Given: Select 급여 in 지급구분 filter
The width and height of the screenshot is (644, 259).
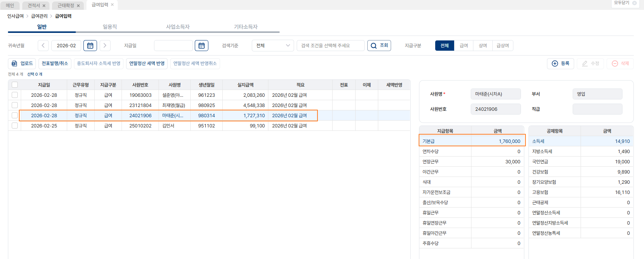Looking at the screenshot, I should click(464, 45).
